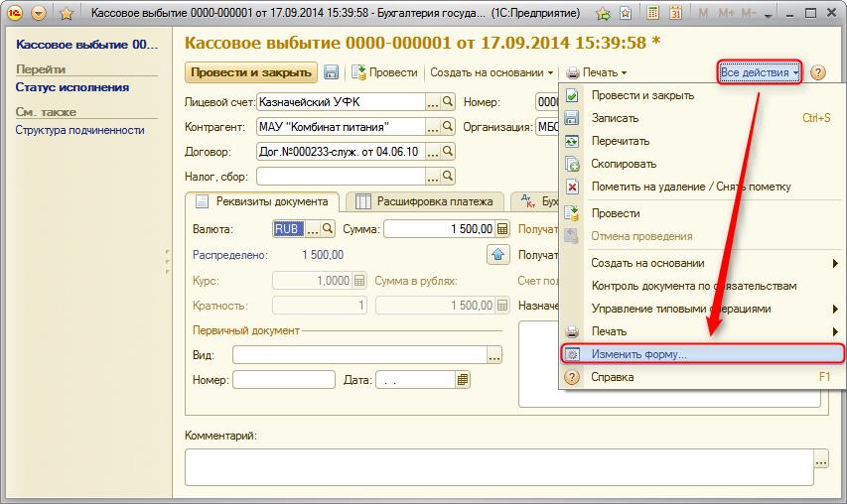Click the Контрагент input field
The image size is (847, 504).
(341, 127)
